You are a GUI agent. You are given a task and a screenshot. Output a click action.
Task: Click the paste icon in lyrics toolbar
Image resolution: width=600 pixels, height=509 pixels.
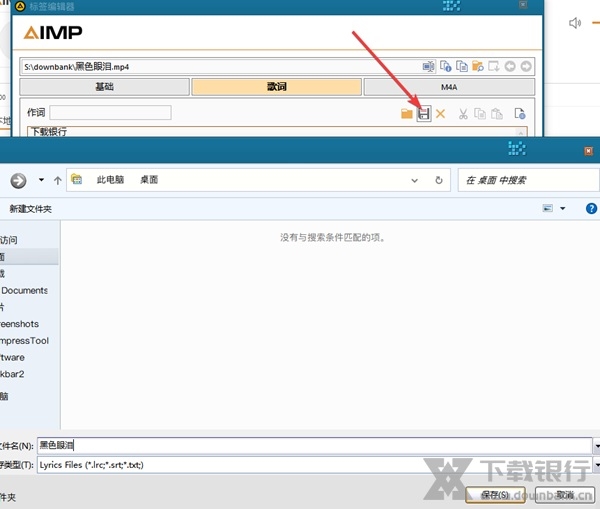click(497, 114)
